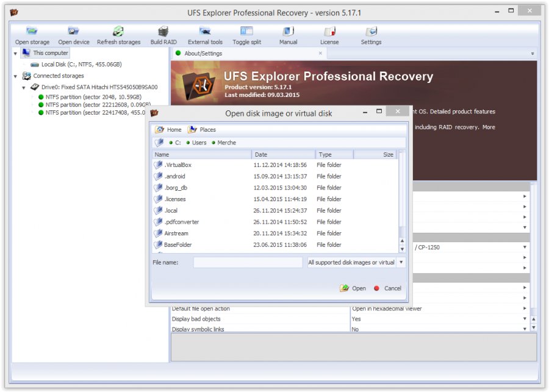Select NTFS partition sector 22417408

click(91, 112)
